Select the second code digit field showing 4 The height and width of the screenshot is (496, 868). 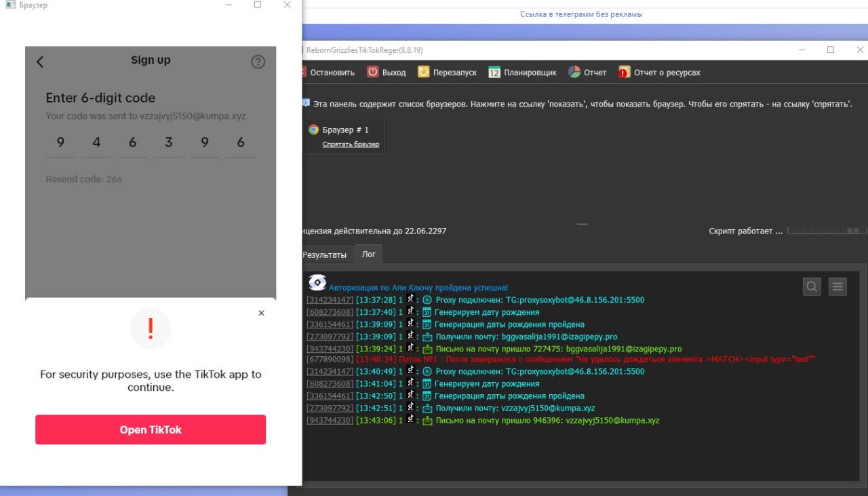pyautogui.click(x=96, y=143)
